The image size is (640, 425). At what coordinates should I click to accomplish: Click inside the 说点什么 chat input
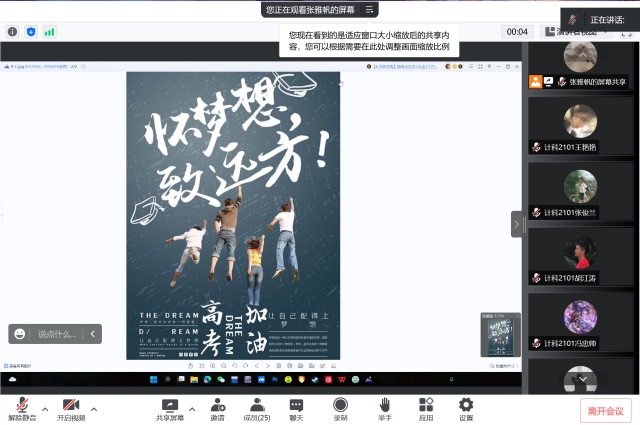[x=57, y=334]
